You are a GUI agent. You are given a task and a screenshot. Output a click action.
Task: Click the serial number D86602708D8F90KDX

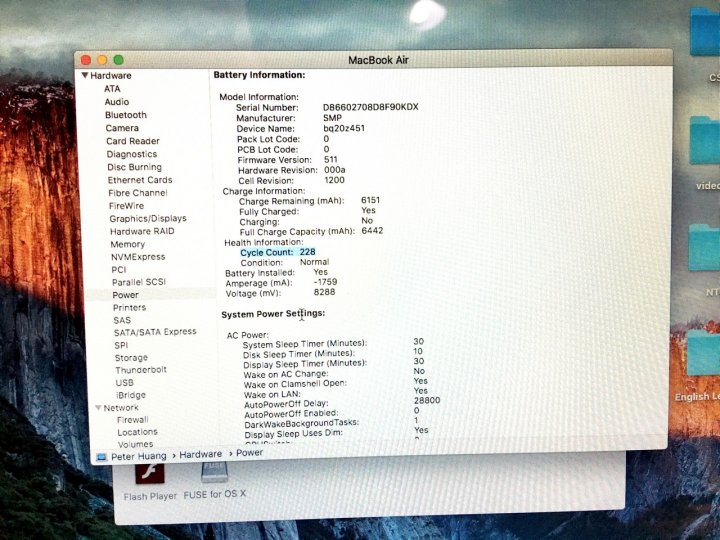[x=371, y=107]
